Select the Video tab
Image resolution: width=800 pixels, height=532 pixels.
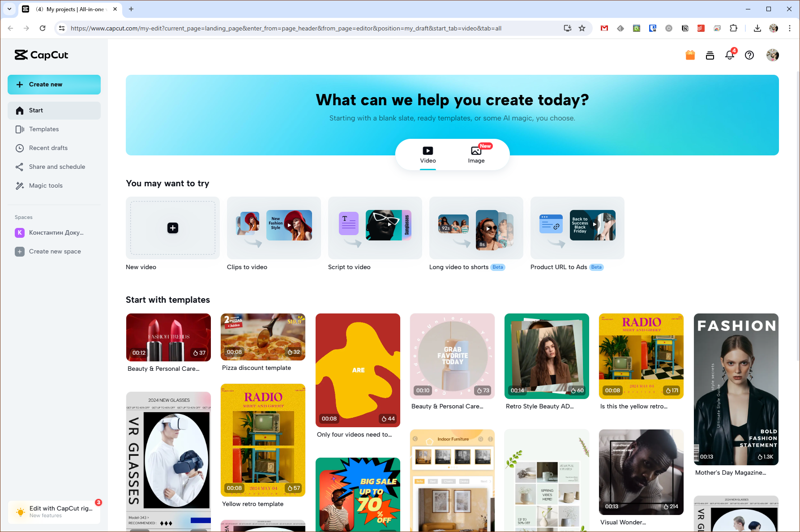click(428, 155)
